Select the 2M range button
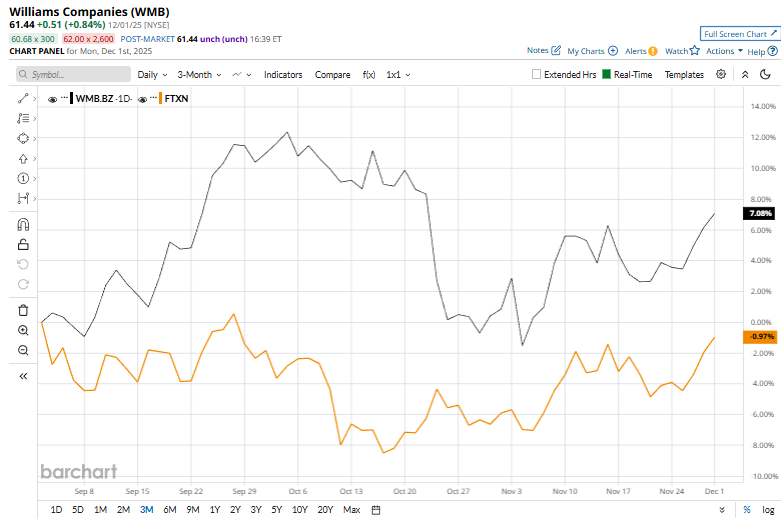This screenshot has width=781, height=522. [123, 510]
